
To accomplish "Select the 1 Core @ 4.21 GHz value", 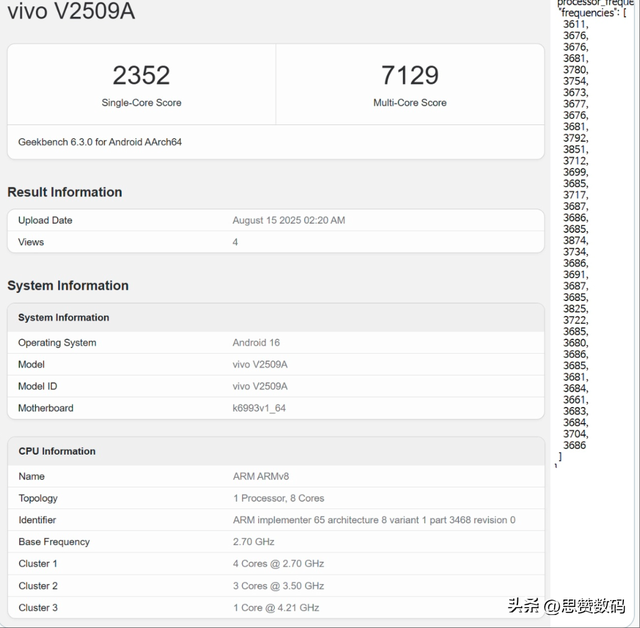I will pos(276,608).
